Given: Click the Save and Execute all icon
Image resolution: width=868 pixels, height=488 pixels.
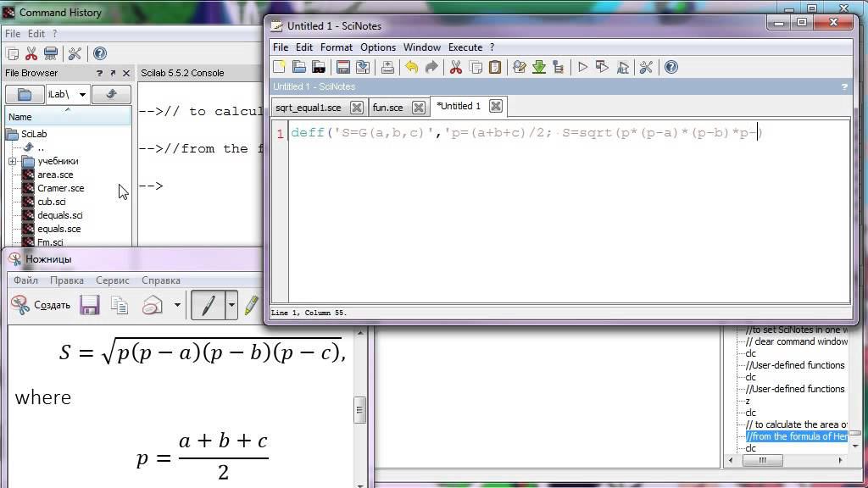Looking at the screenshot, I should (622, 67).
